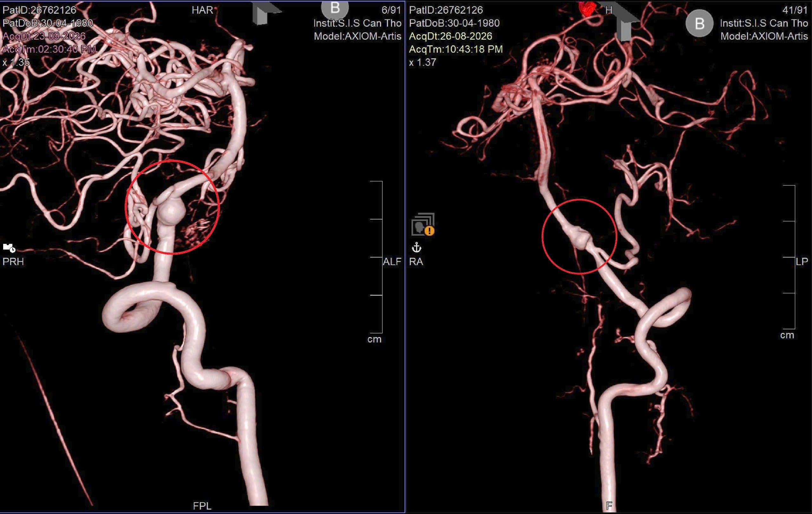812x514 pixels.
Task: Click the AcqDt:26-08-2026 label
Action: pos(450,36)
